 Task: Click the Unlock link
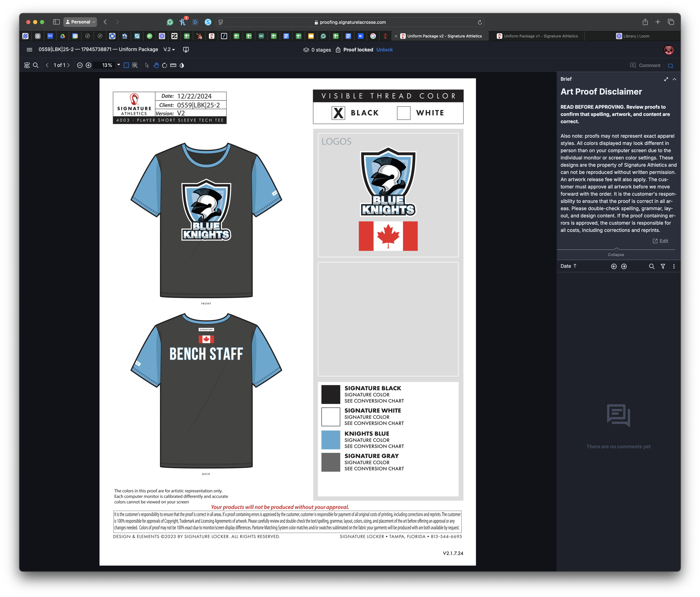point(384,50)
